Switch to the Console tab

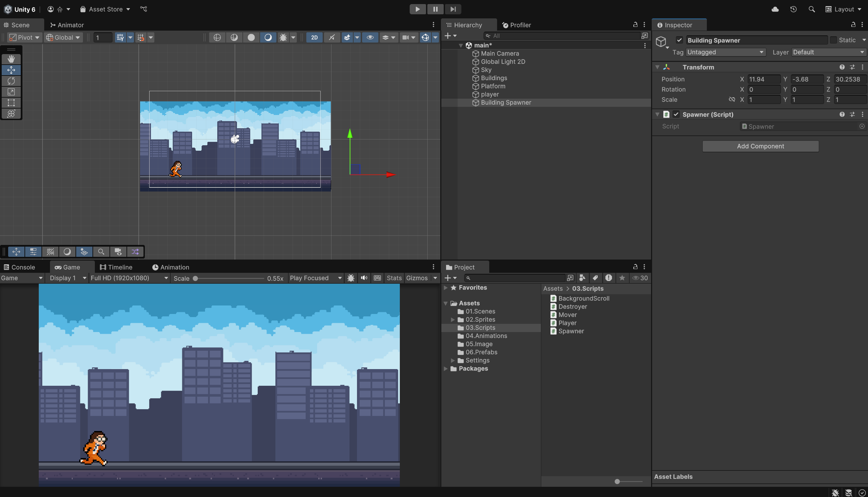pyautogui.click(x=19, y=267)
